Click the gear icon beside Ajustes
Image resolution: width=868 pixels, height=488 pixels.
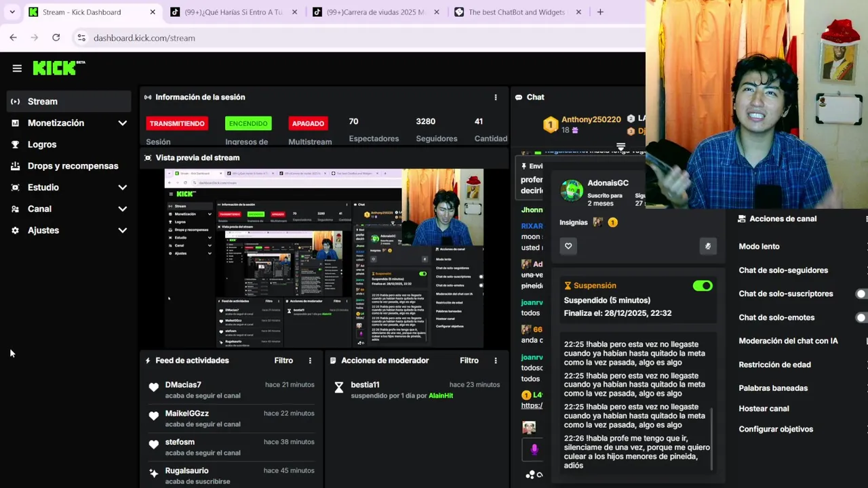click(x=16, y=230)
